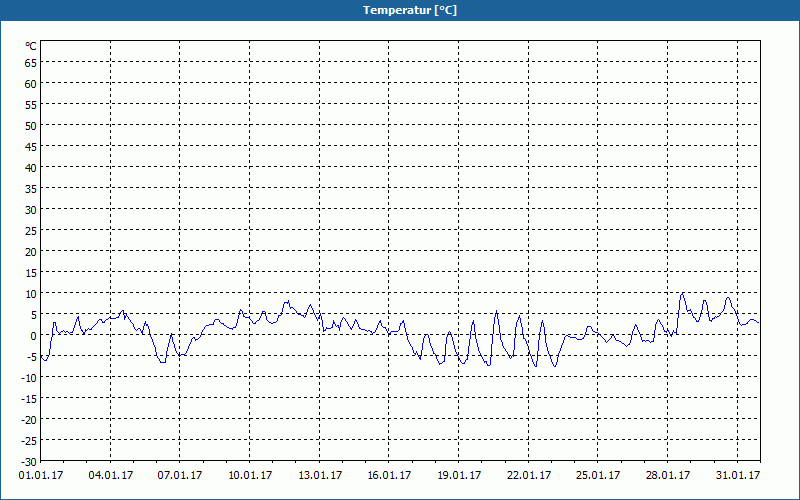Click the -30 label at the axis bottom
Screen dimensions: 800x500
click(28, 461)
